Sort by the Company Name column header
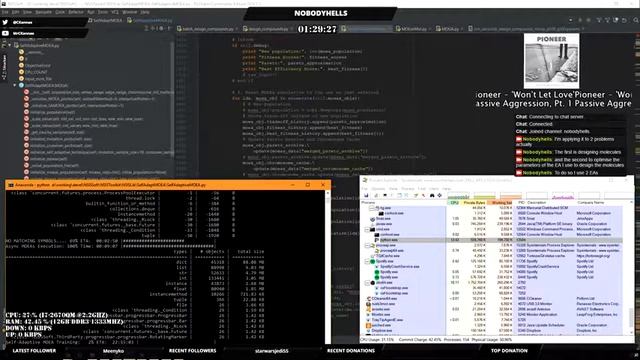The height and width of the screenshot is (360, 640). click(590, 203)
